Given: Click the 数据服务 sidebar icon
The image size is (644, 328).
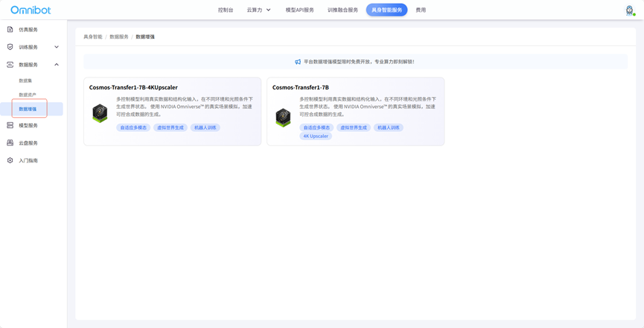Looking at the screenshot, I should point(10,65).
